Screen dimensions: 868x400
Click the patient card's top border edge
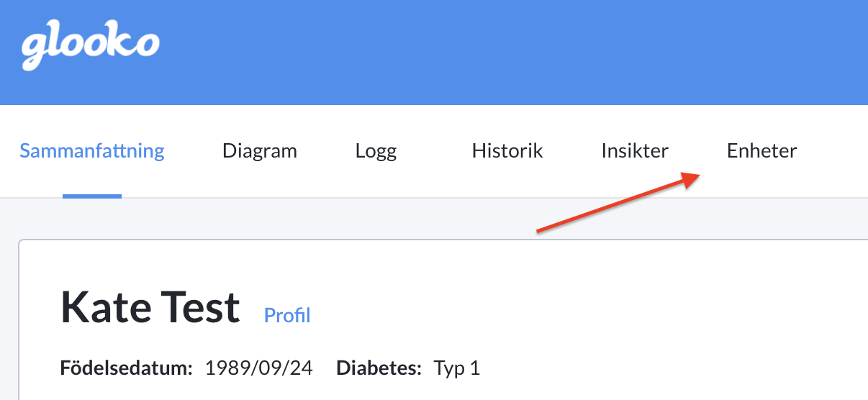click(x=443, y=240)
